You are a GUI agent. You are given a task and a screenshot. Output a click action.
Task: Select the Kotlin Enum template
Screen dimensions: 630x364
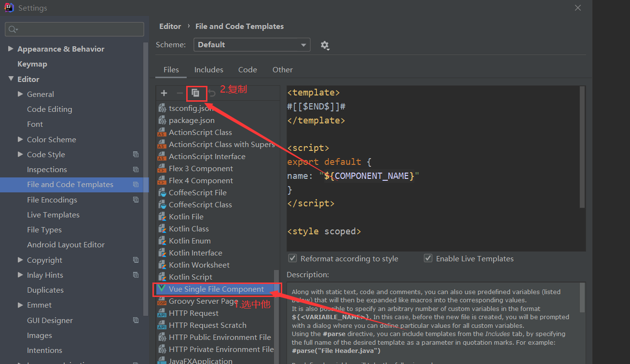pyautogui.click(x=190, y=241)
